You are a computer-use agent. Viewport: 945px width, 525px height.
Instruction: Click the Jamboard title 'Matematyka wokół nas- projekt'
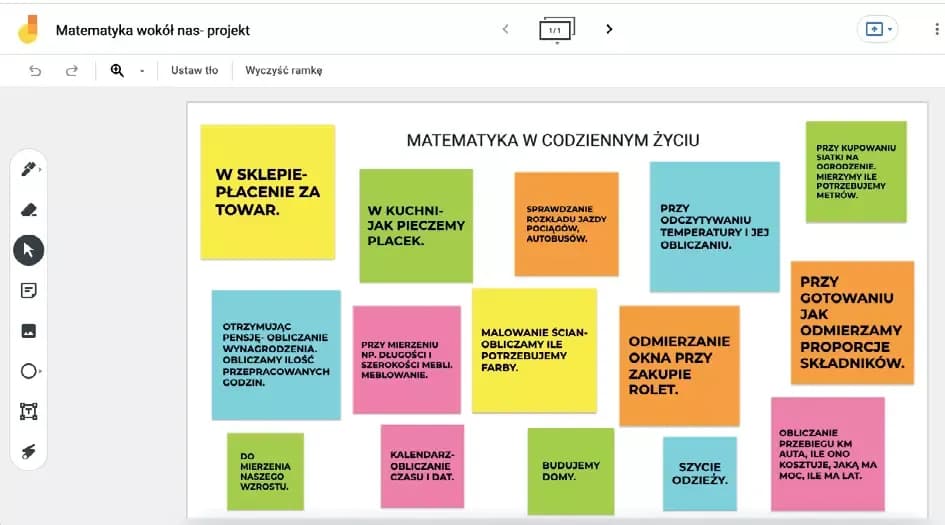153,30
